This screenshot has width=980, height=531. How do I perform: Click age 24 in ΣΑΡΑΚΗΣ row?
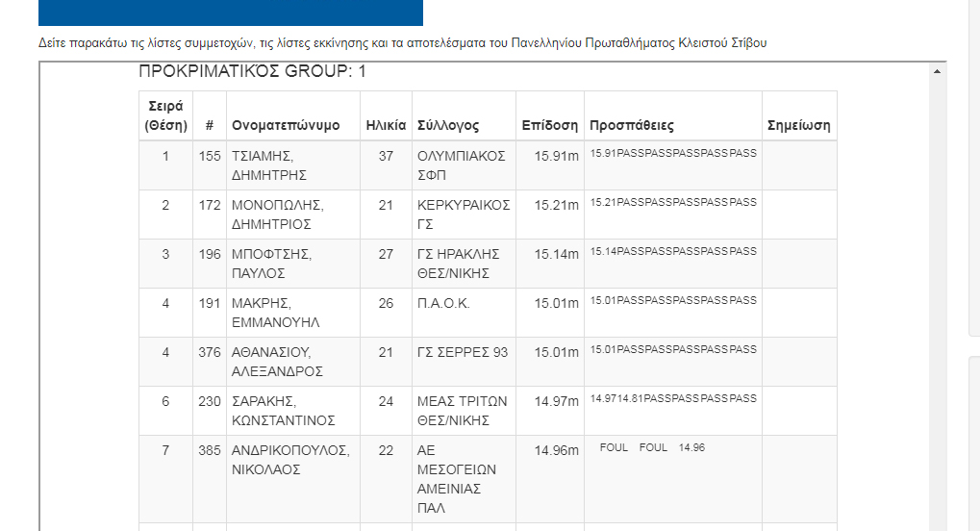(386, 401)
